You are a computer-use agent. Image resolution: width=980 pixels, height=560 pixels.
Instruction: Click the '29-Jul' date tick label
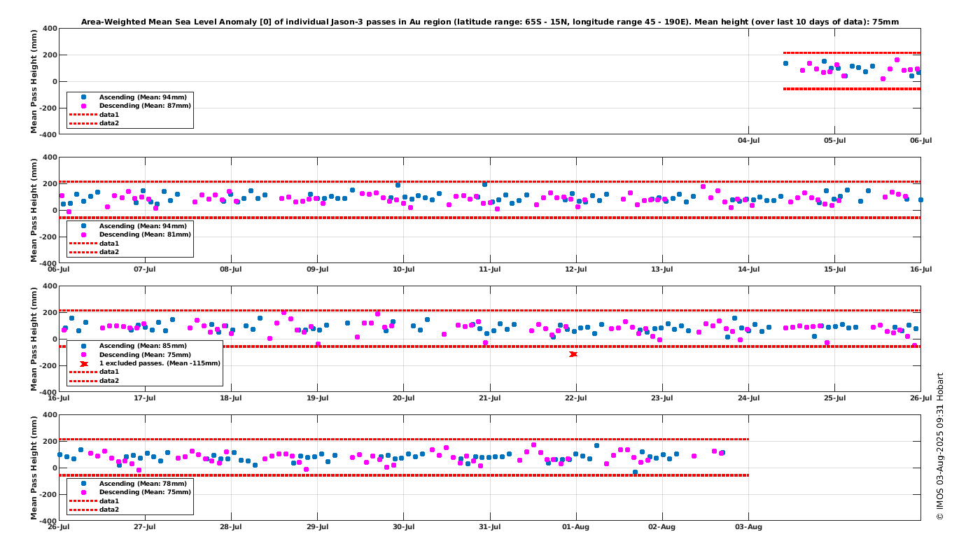(318, 527)
